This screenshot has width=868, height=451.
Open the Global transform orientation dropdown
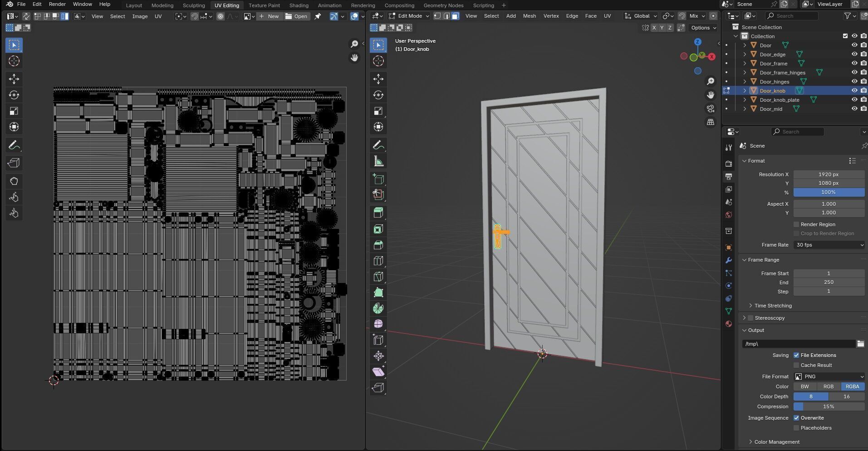(x=641, y=16)
